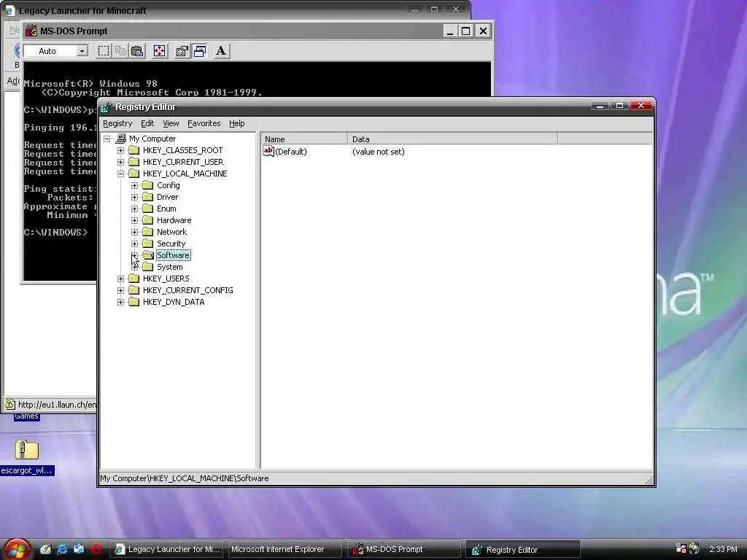The image size is (747, 560).
Task: Expand the Security subkey
Action: click(x=135, y=244)
